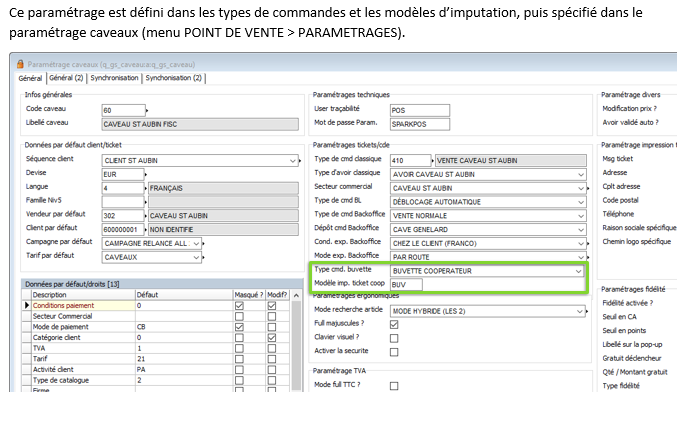
Task: Select the Secteur Commercial table row
Action: [x=80, y=316]
